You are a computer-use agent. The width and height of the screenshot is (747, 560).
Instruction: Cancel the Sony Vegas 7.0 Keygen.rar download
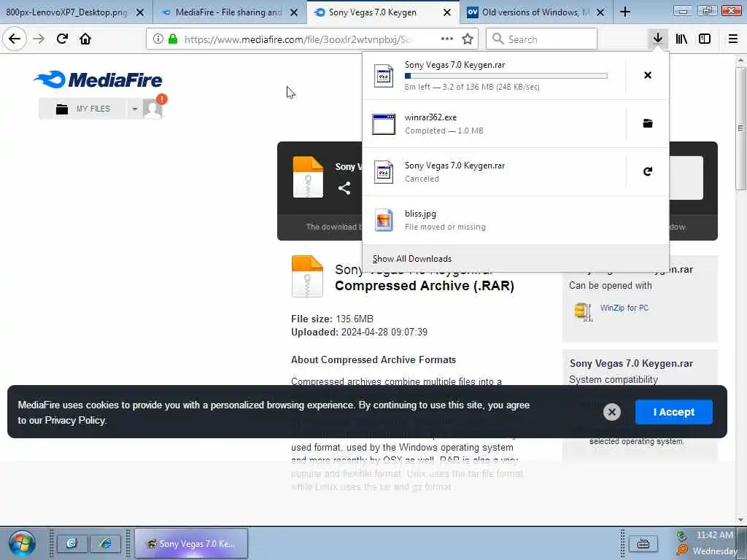(x=648, y=75)
